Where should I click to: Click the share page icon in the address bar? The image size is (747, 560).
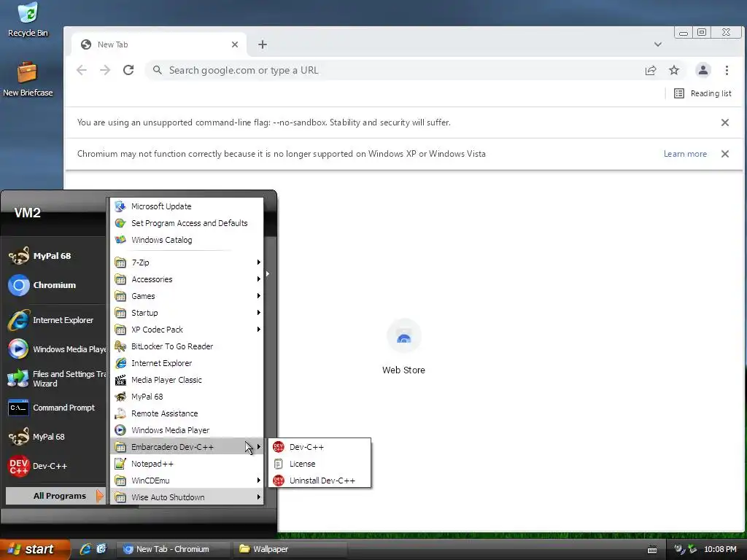[650, 71]
